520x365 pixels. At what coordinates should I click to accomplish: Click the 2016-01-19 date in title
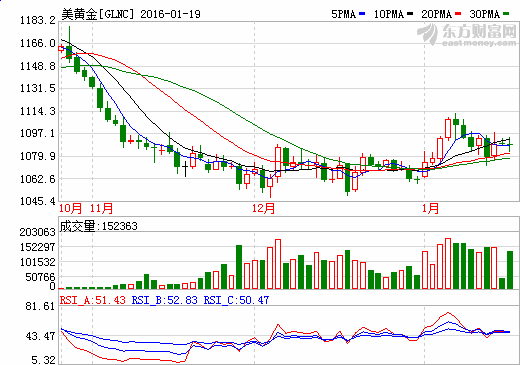pos(170,14)
